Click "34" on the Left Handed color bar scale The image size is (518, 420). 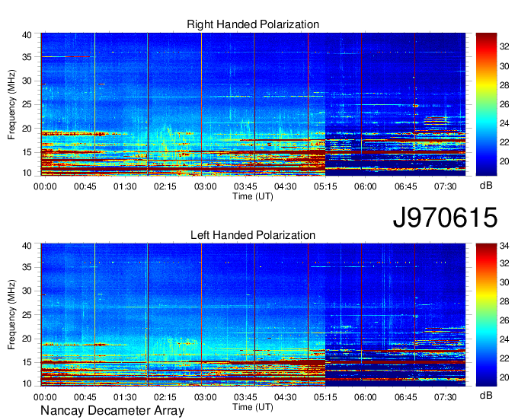tap(504, 246)
